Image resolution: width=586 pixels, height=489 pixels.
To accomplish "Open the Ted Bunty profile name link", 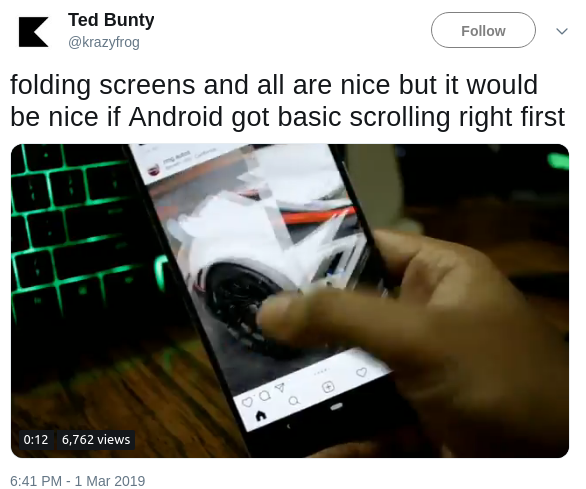I will click(111, 20).
